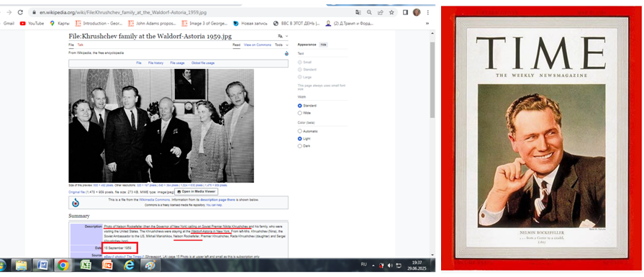Open Excel from the taskbar

[x=86, y=265]
